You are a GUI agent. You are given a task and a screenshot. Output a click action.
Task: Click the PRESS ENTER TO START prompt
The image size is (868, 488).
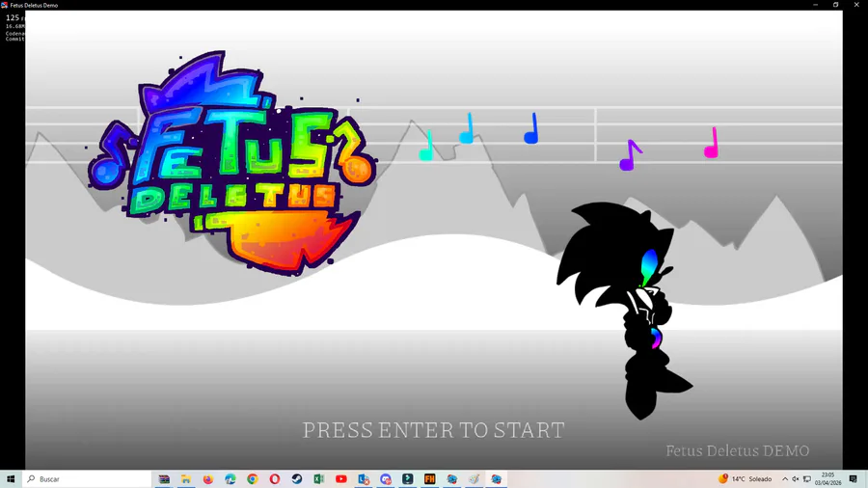click(x=433, y=430)
